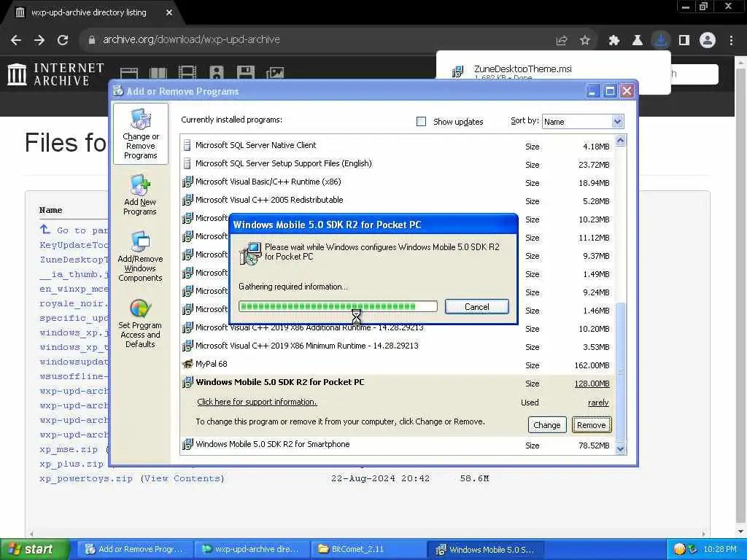747x560 pixels.
Task: Switch to BitComet_2.11 taskbar item
Action: (x=368, y=549)
